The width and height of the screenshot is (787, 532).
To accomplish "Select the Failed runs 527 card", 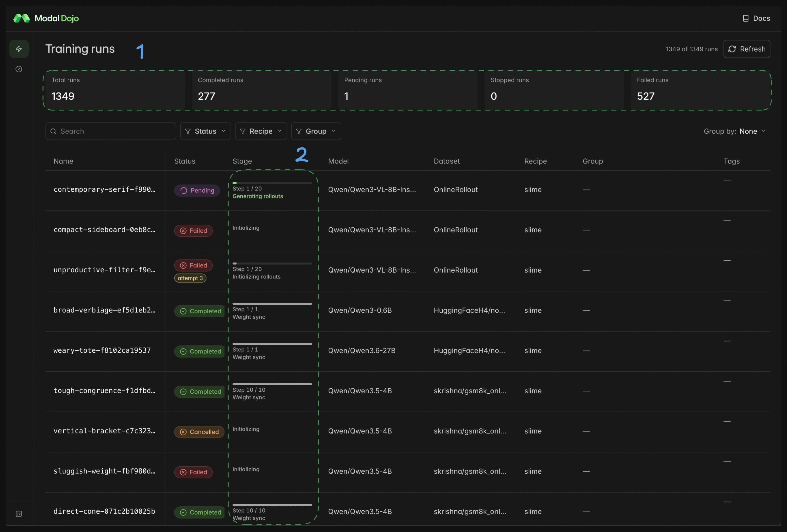I will [x=700, y=90].
